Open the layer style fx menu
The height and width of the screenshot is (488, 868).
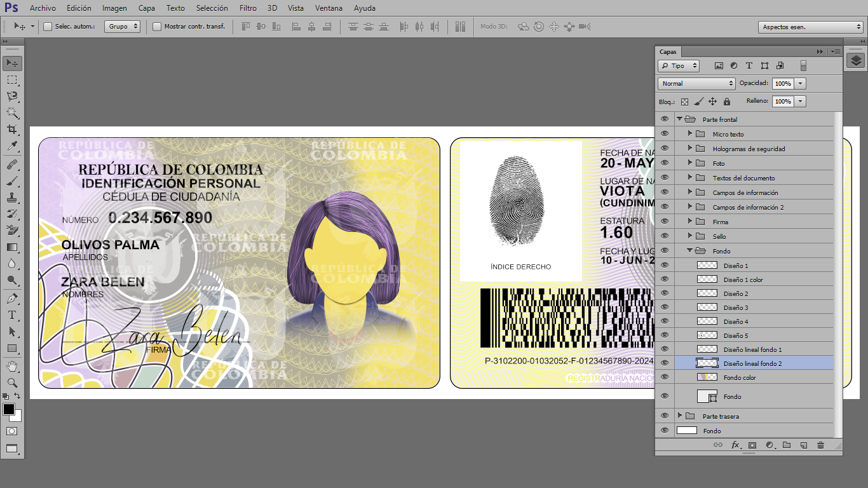point(736,445)
